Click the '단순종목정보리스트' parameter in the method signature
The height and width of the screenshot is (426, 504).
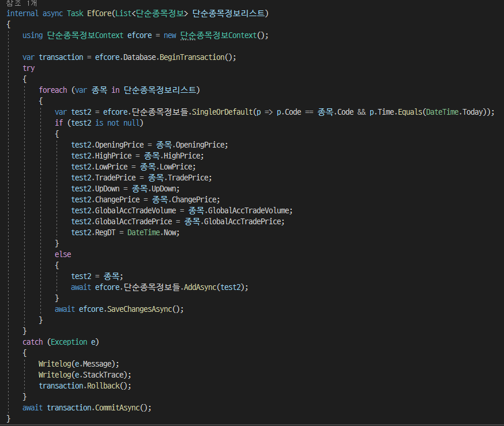pyautogui.click(x=228, y=13)
